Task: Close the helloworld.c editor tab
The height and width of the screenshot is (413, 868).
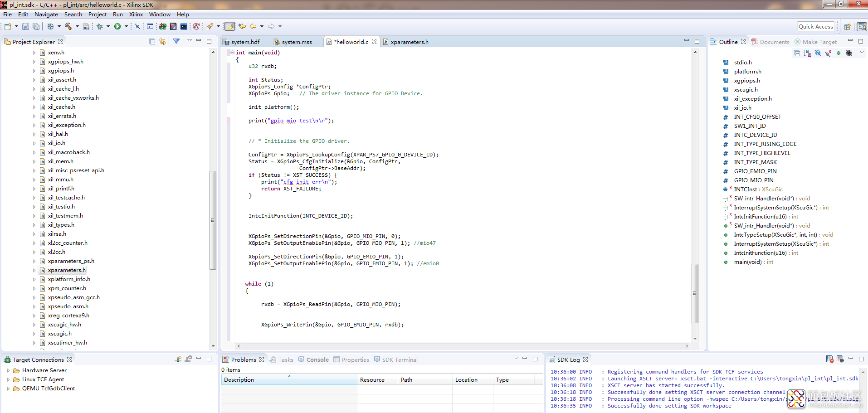Action: tap(374, 42)
